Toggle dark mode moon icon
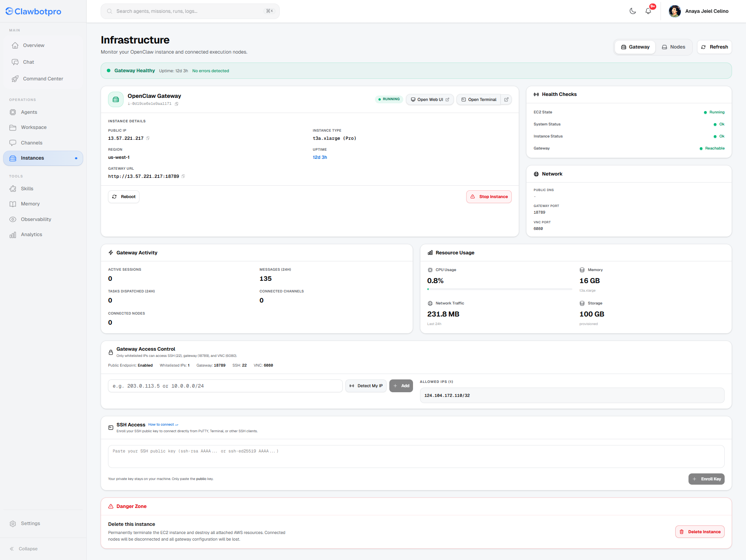The width and height of the screenshot is (746, 560). tap(633, 11)
